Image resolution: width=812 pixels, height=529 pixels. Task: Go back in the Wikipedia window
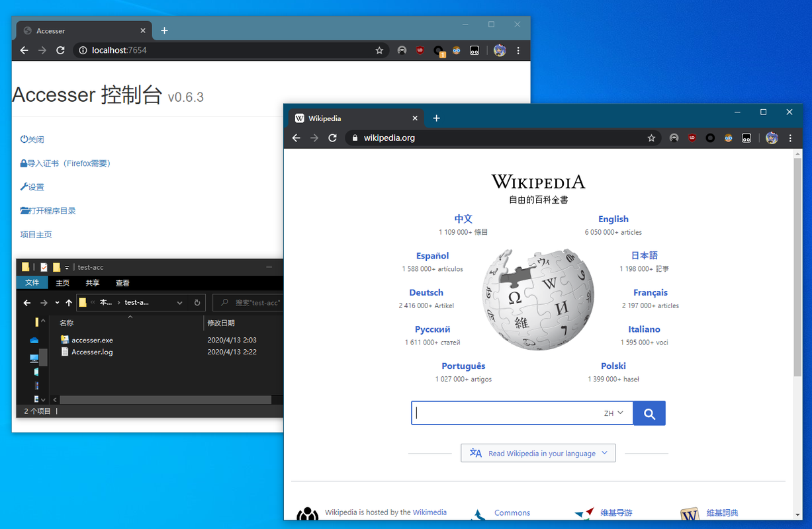pos(296,138)
